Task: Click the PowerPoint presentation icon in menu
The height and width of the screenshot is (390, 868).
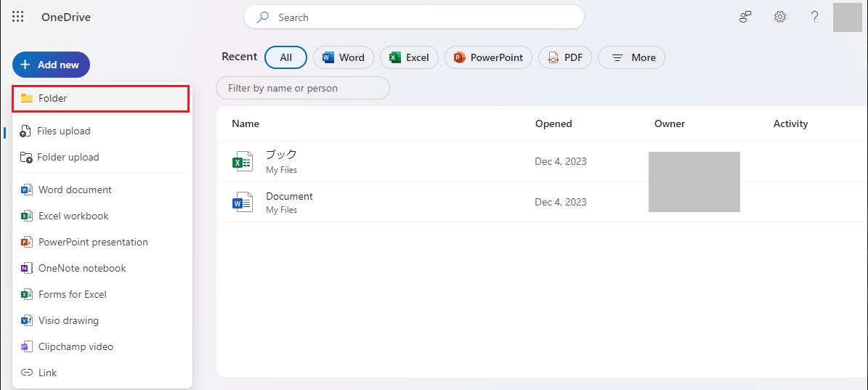Action: (27, 242)
